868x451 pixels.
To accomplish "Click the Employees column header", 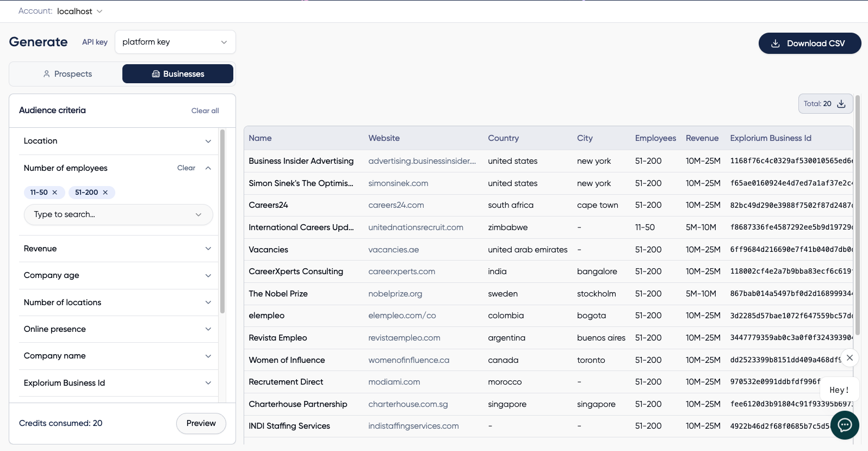I will point(655,138).
